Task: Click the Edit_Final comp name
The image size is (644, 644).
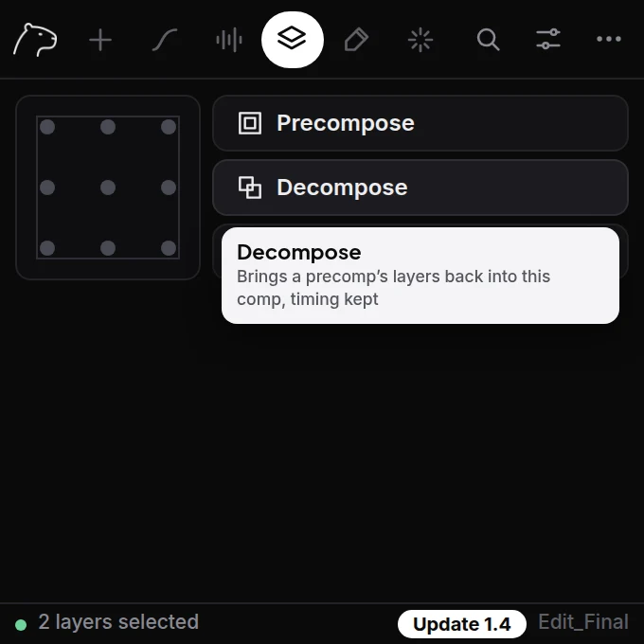Action: (x=583, y=622)
